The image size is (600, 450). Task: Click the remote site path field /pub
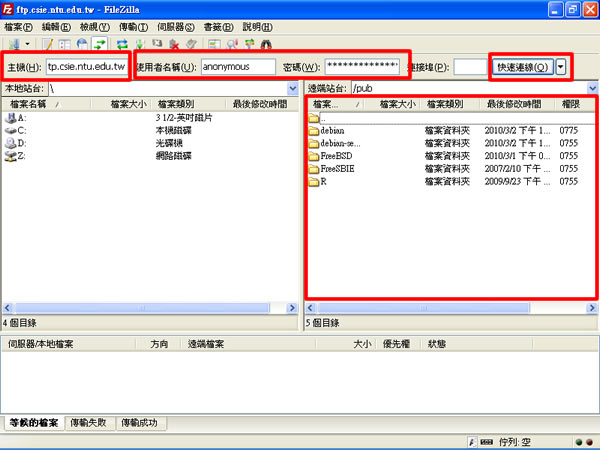pyautogui.click(x=469, y=88)
